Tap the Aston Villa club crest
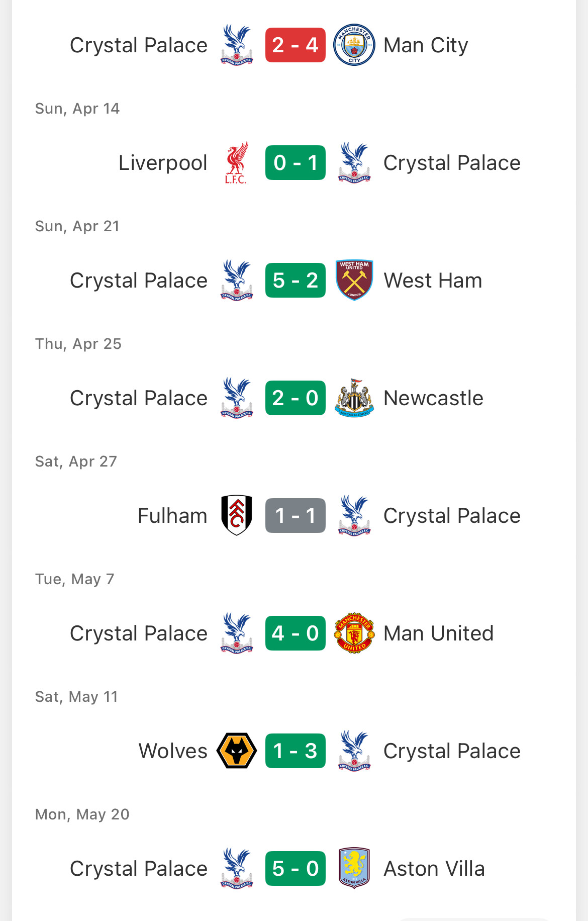 click(x=354, y=869)
